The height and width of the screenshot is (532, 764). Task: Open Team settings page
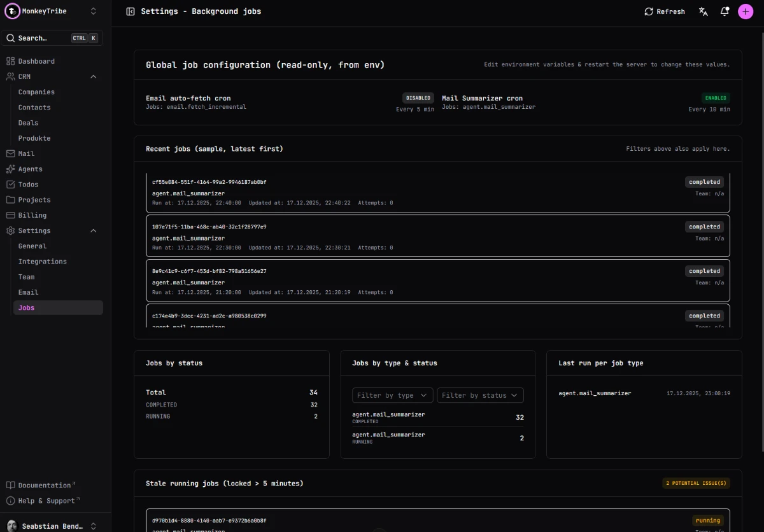pyautogui.click(x=27, y=277)
